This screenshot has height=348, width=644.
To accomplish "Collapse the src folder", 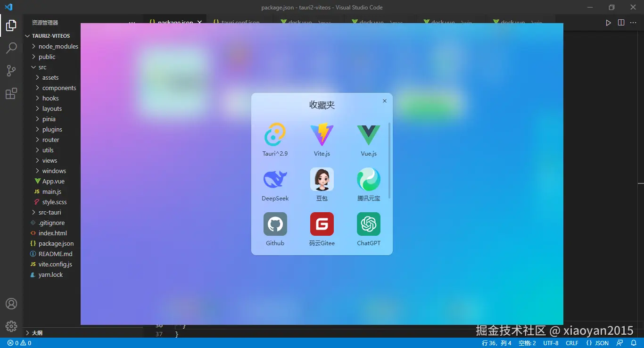I will pyautogui.click(x=42, y=67).
